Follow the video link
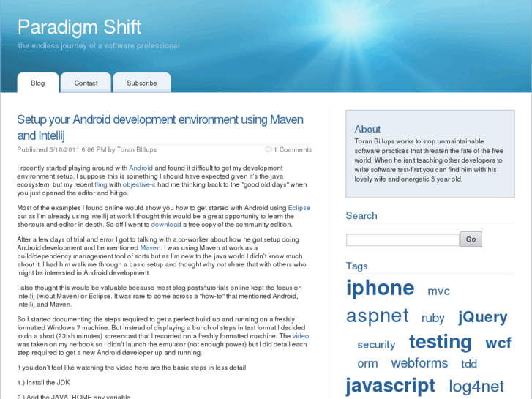 click(301, 336)
